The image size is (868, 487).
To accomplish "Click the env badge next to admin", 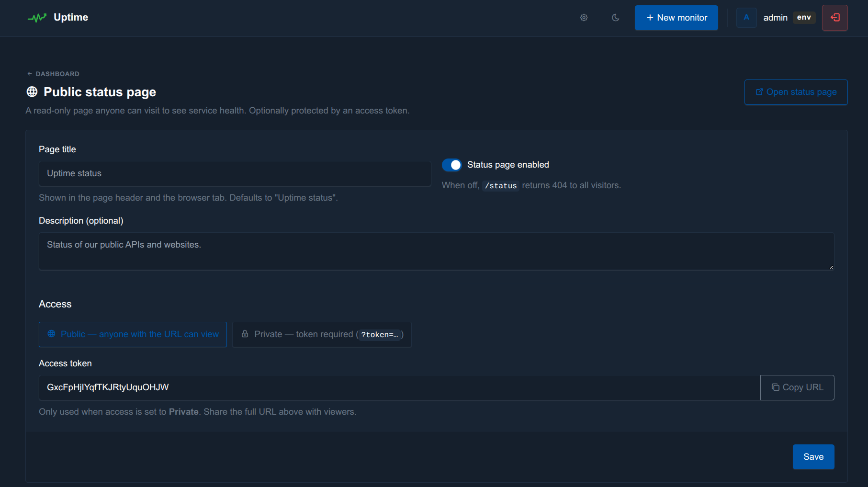I will pyautogui.click(x=804, y=18).
